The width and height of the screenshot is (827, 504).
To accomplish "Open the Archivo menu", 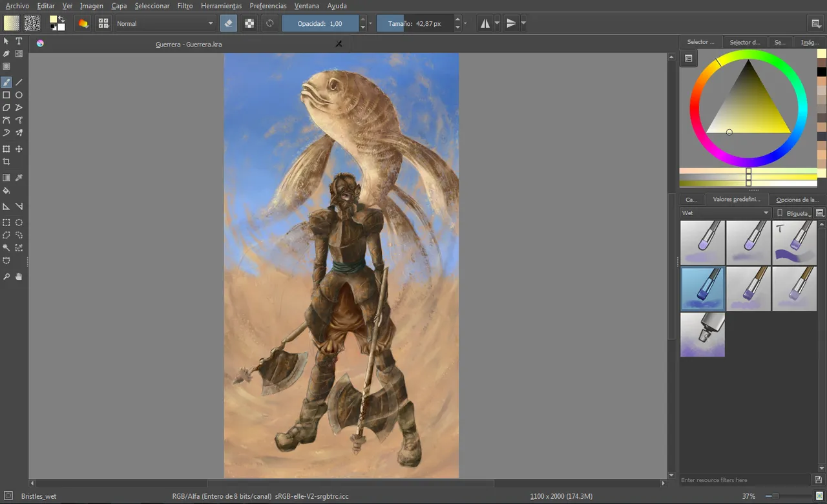I will (17, 6).
